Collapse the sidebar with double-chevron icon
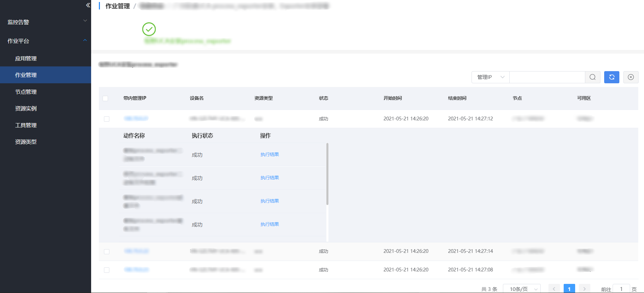 (88, 5)
